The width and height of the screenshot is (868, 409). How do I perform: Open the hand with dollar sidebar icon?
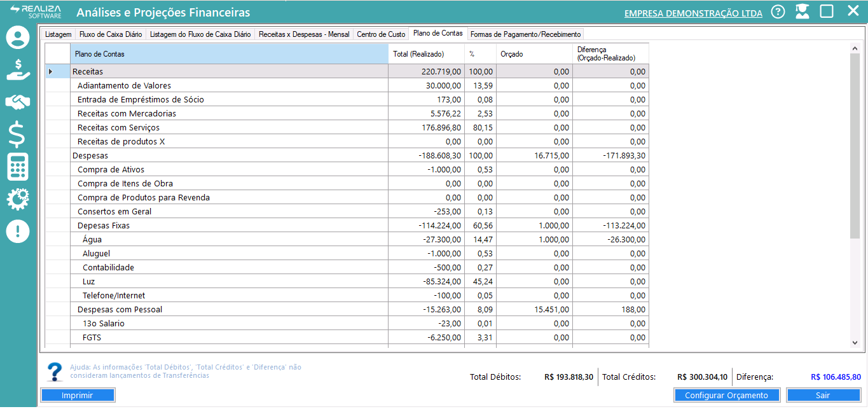18,69
